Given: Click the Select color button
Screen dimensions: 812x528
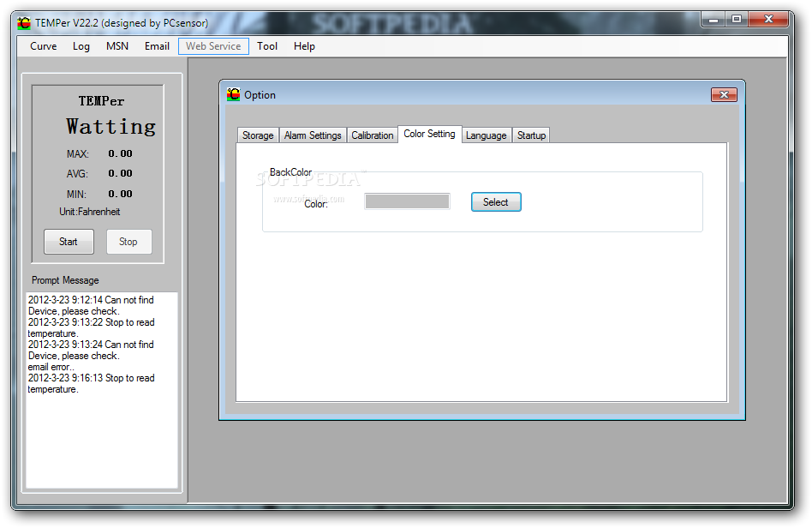Looking at the screenshot, I should click(x=496, y=202).
